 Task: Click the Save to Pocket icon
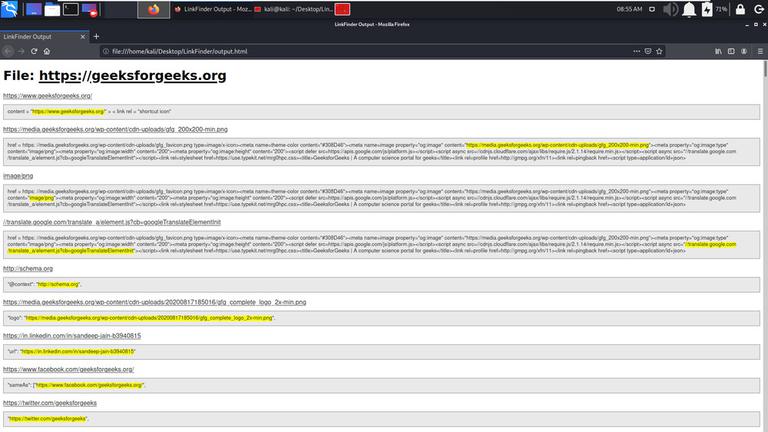click(x=648, y=51)
